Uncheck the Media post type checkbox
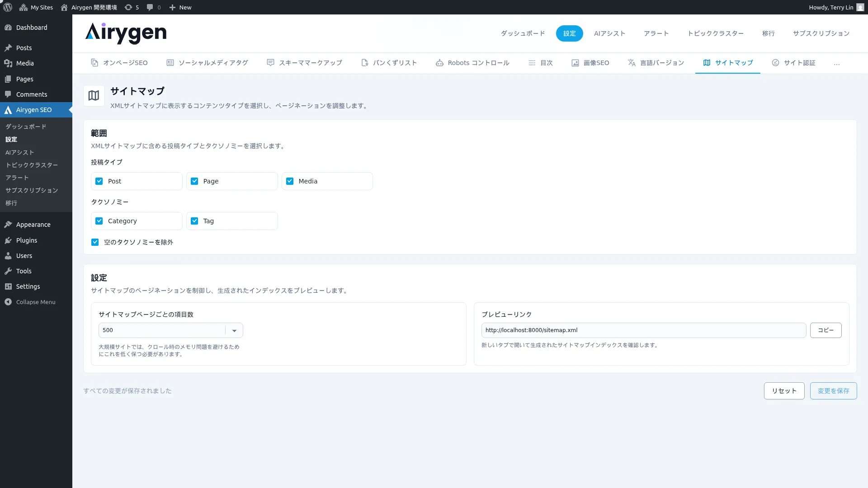Image resolution: width=868 pixels, height=488 pixels. pos(290,181)
